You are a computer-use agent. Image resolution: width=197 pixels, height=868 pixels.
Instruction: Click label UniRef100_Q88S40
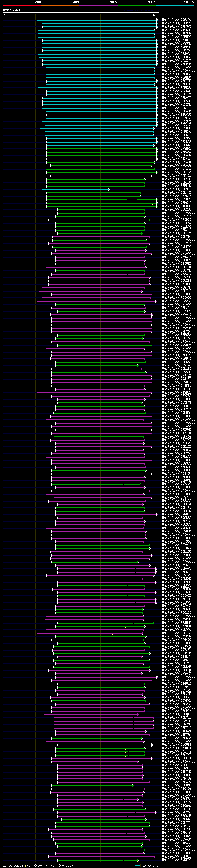click(x=177, y=274)
